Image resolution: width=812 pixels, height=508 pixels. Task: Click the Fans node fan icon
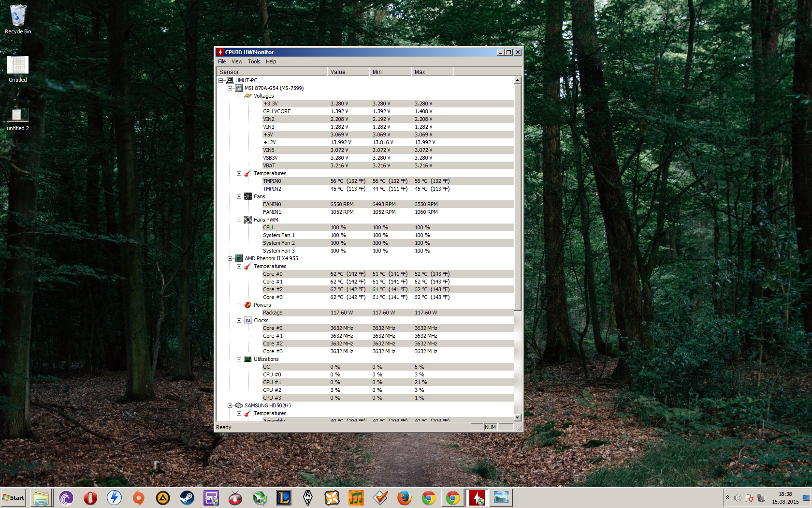tap(248, 196)
